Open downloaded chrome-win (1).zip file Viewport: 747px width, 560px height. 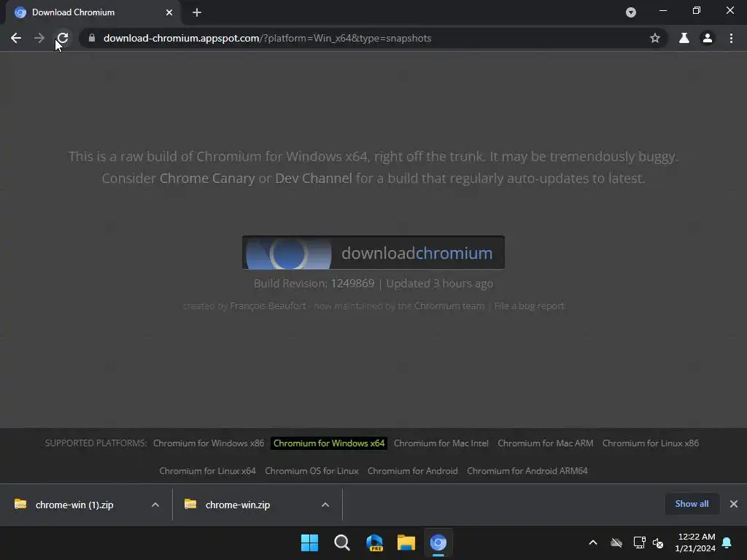click(74, 505)
